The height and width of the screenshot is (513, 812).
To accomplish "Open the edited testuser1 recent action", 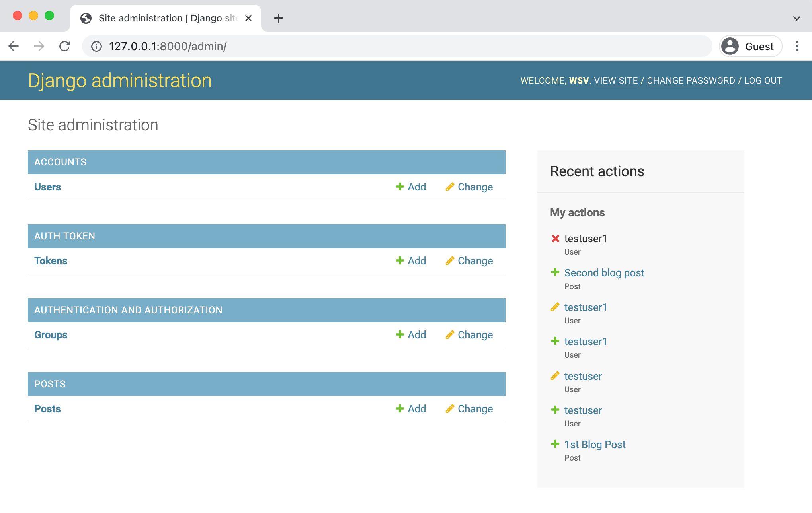I will point(586,307).
